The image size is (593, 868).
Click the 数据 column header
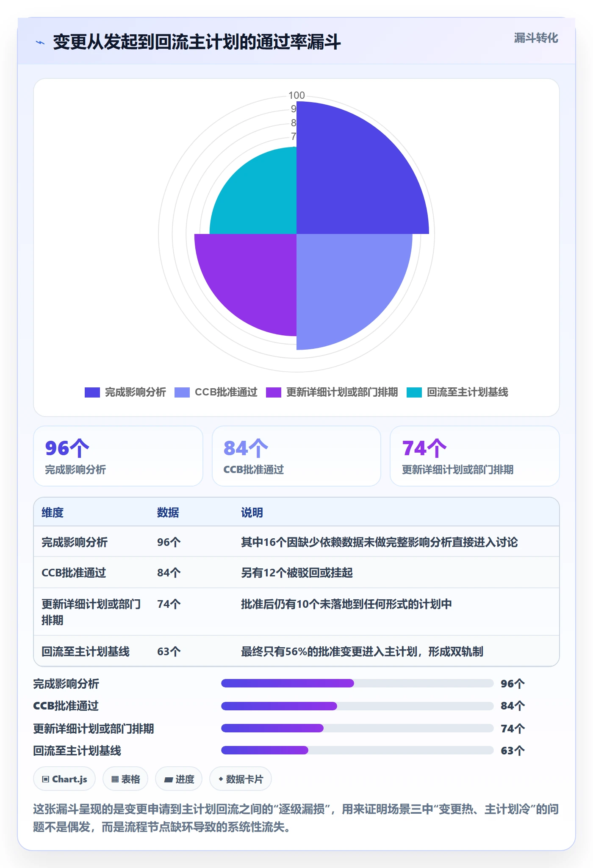point(168,512)
